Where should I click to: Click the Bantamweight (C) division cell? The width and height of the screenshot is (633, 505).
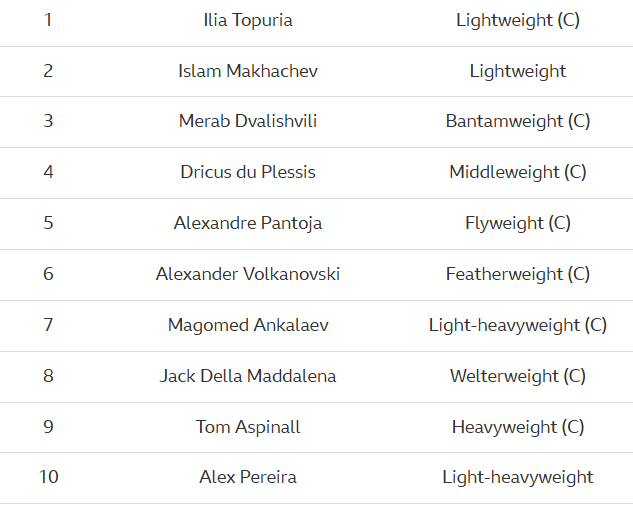[518, 121]
